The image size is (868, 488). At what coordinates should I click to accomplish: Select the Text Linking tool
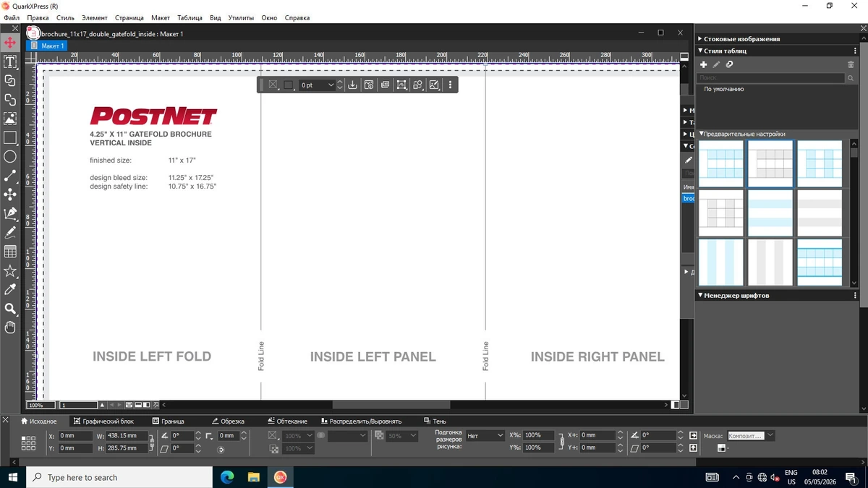(x=10, y=80)
